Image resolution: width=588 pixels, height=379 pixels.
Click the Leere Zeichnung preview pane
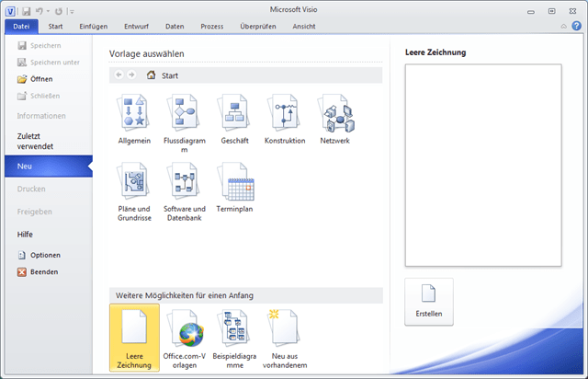(483, 166)
